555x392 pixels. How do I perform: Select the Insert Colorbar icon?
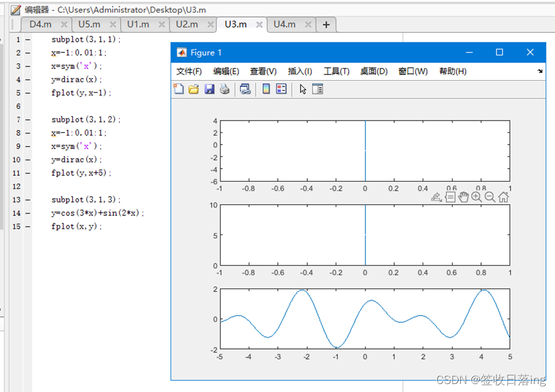[265, 89]
